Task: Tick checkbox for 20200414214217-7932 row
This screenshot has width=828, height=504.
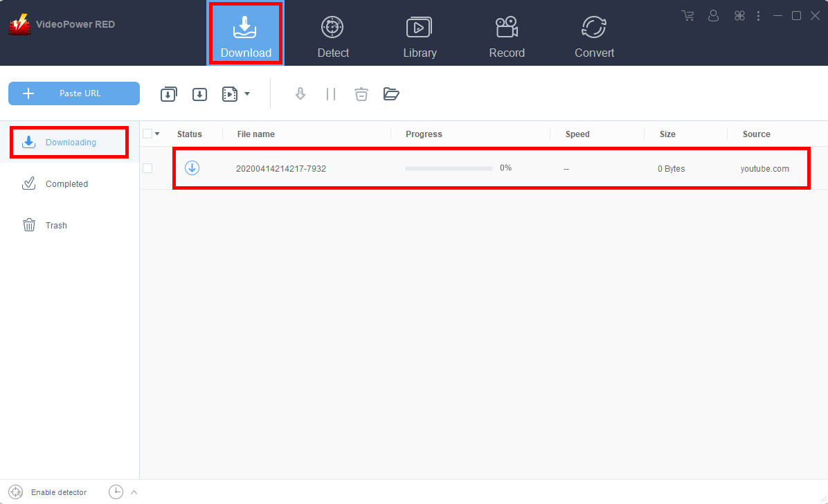Action: tap(148, 168)
